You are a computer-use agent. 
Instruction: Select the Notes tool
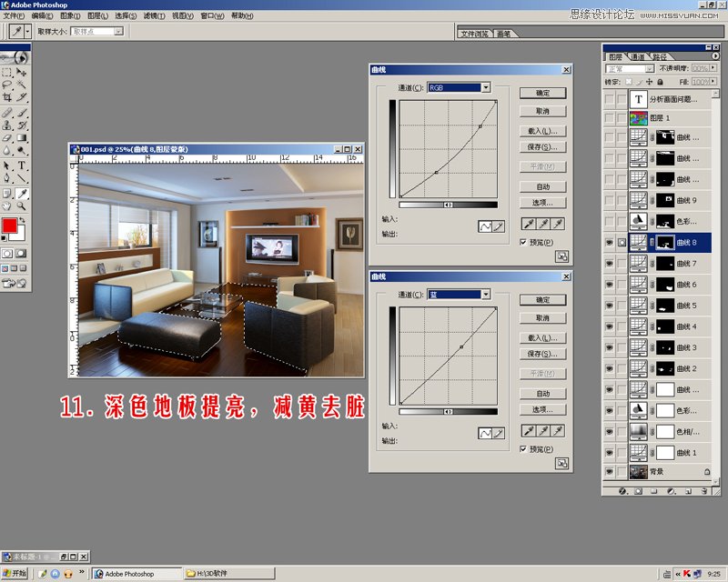click(x=7, y=194)
